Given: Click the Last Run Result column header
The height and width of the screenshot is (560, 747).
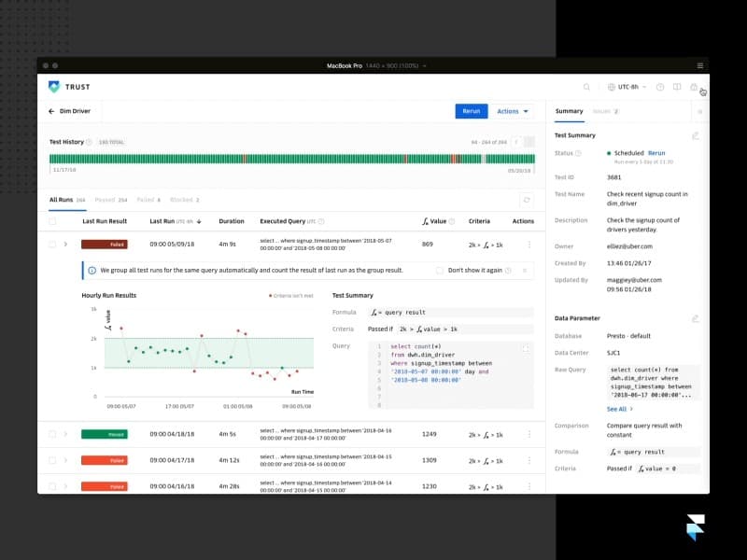Looking at the screenshot, I should coord(105,221).
